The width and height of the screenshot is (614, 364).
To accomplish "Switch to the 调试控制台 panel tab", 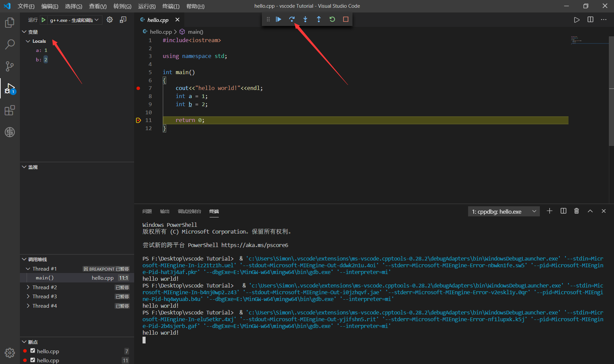I will [189, 211].
